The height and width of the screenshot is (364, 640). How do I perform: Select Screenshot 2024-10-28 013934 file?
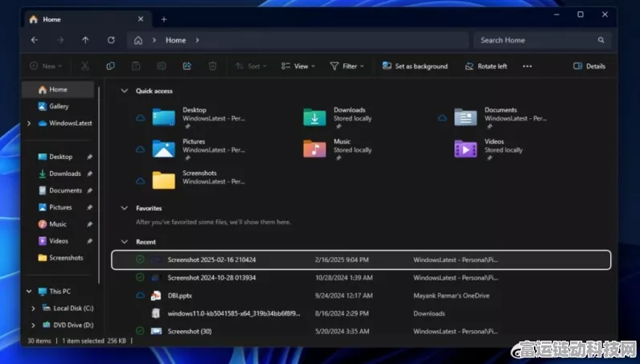(361, 278)
